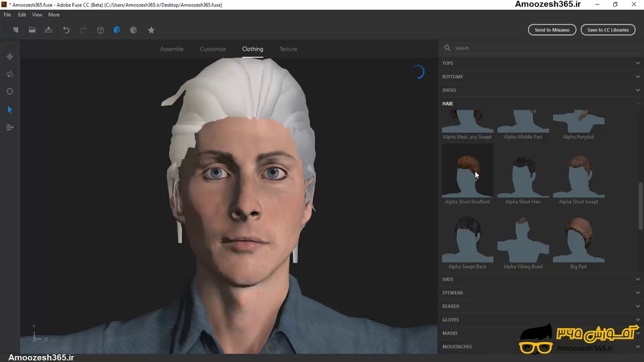Undo the last action
The image size is (644, 362).
click(x=66, y=30)
